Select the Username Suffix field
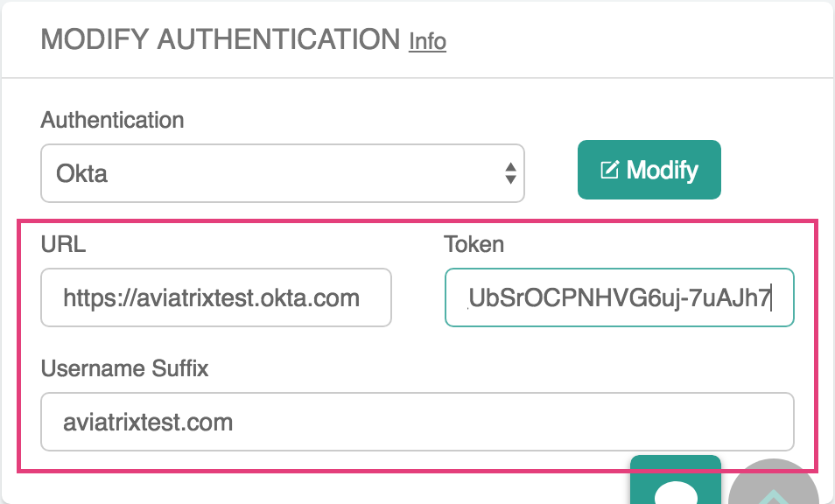This screenshot has height=504, width=835. [417, 422]
